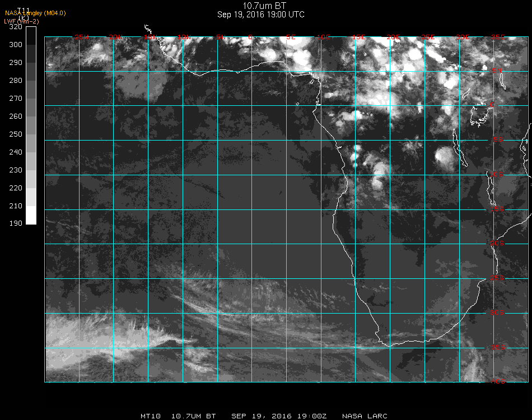Click the 5S latitude label
The image size is (532, 420).
pyautogui.click(x=498, y=139)
